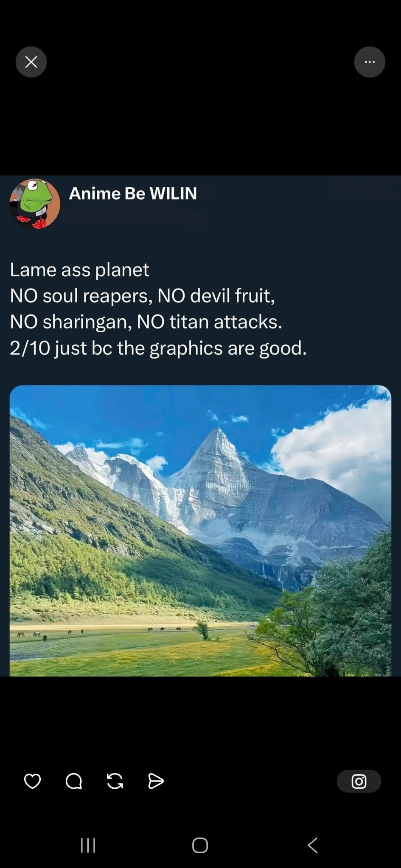Tap the "2/10 just bc the graphics" line
This screenshot has height=868, width=401.
click(x=158, y=348)
